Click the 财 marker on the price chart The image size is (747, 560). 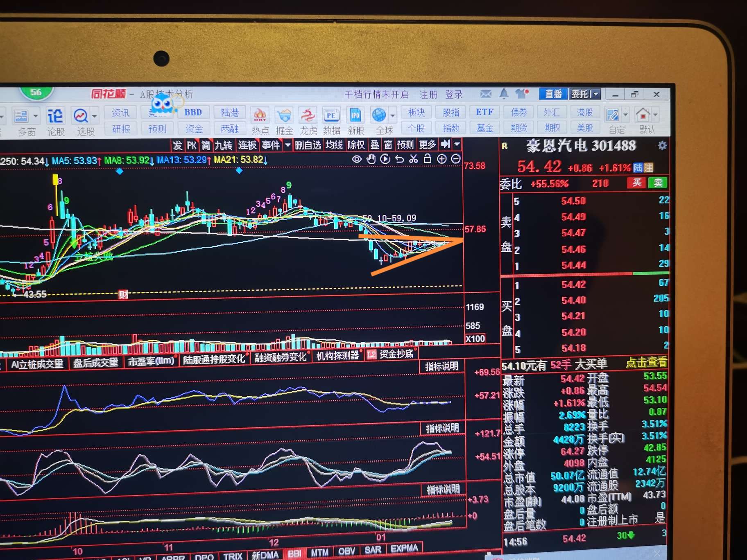coord(123,294)
